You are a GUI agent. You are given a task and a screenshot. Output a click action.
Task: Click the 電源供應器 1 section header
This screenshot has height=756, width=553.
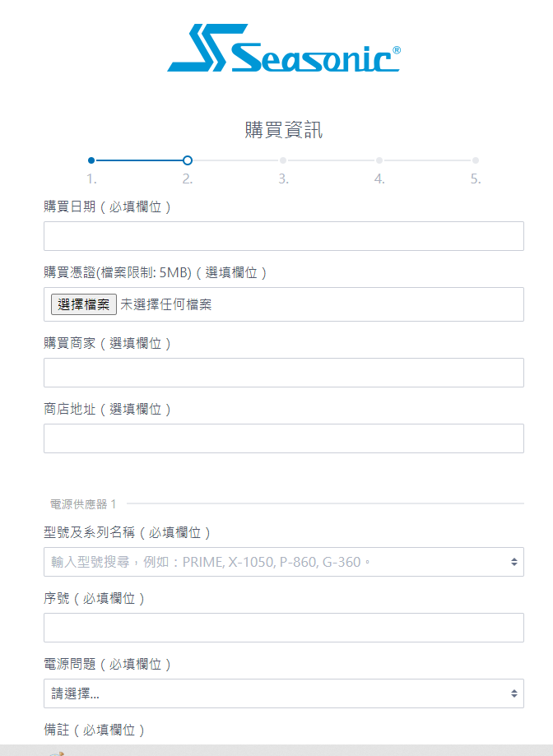[83, 504]
